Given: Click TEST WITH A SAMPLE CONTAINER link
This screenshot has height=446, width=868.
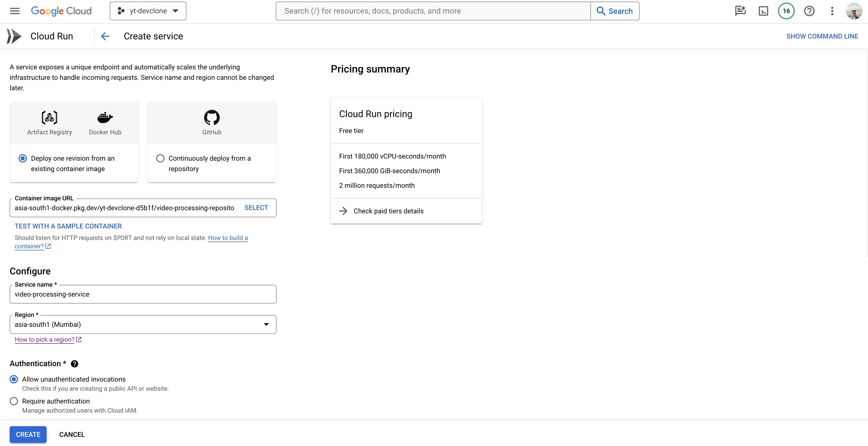Looking at the screenshot, I should click(x=68, y=226).
